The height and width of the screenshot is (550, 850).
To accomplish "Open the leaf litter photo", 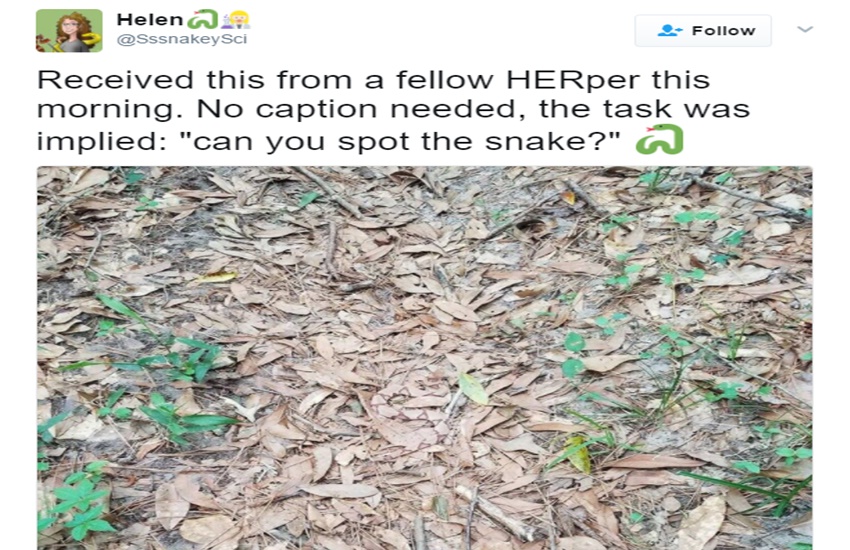I will click(x=424, y=357).
